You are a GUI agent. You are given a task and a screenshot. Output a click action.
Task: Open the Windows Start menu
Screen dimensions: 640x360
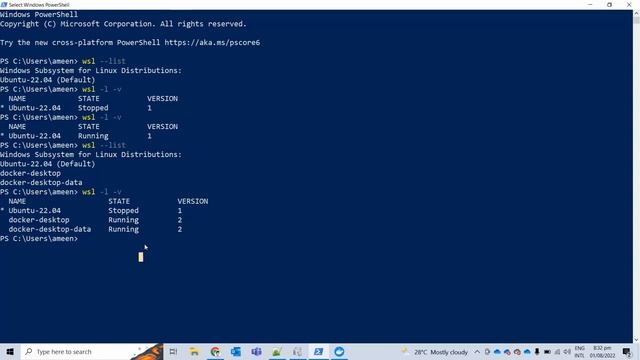[x=10, y=351]
